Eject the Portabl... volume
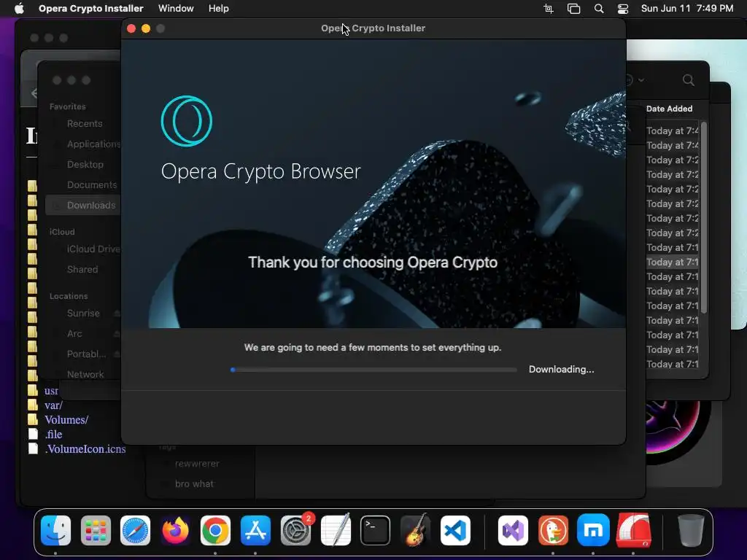This screenshot has width=747, height=560. coord(117,354)
